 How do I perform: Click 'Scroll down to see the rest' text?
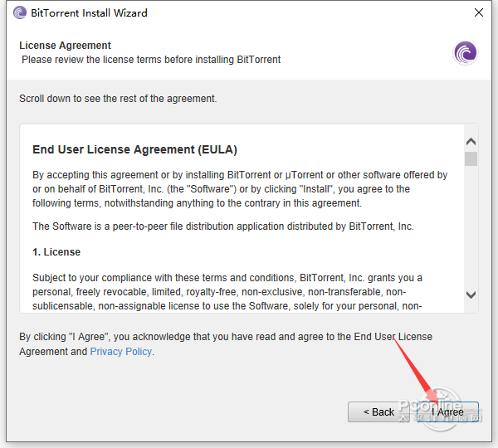point(118,99)
